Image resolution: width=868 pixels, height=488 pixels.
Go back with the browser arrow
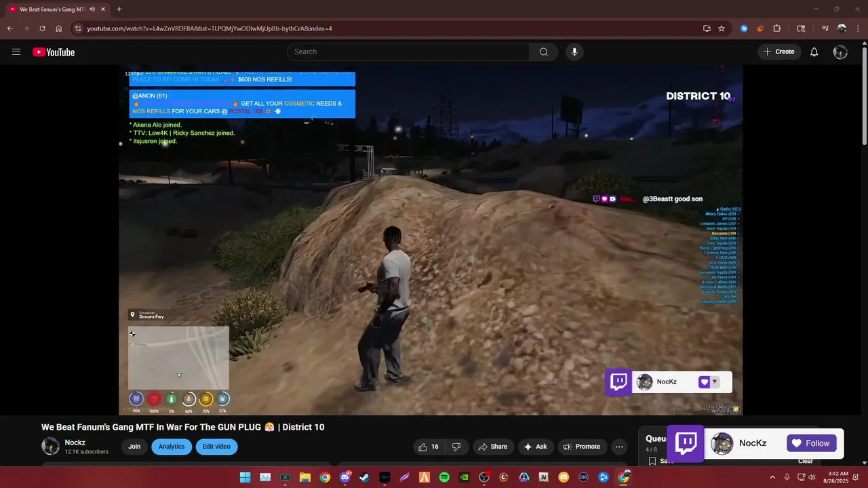[9, 28]
